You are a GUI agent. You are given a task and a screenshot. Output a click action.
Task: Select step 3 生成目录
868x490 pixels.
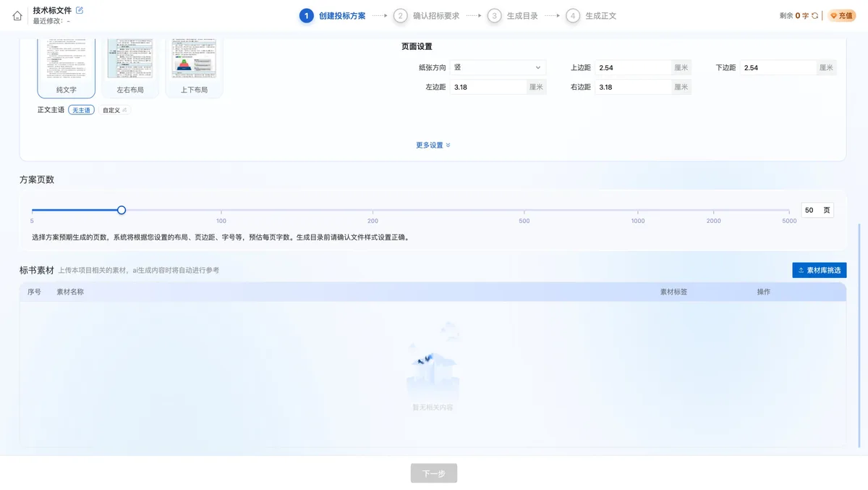click(x=513, y=15)
